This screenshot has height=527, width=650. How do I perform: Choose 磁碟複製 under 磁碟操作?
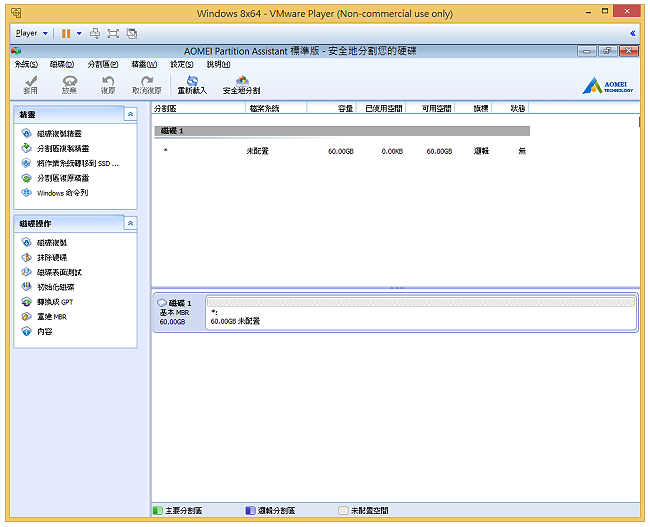point(52,243)
